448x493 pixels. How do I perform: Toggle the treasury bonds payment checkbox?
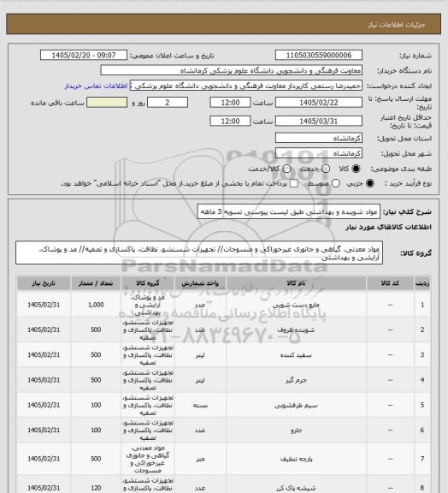(x=294, y=183)
